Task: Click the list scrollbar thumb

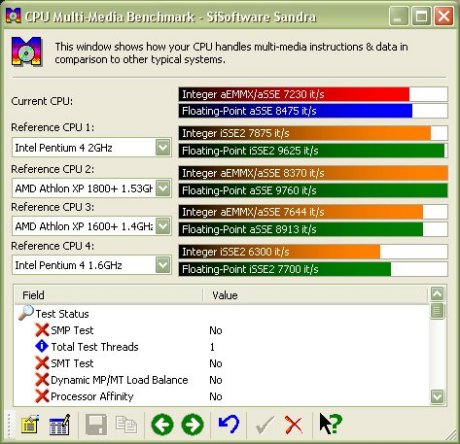Action: coord(437,311)
